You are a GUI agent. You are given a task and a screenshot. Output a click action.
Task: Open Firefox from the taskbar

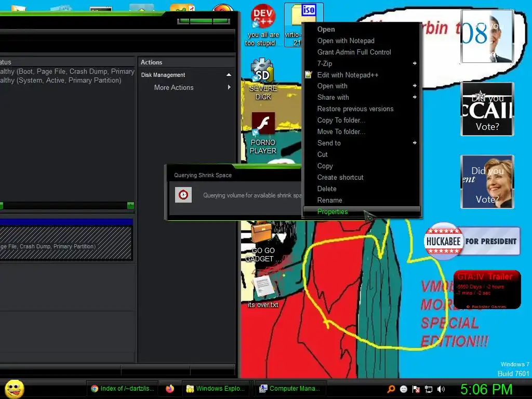click(170, 389)
